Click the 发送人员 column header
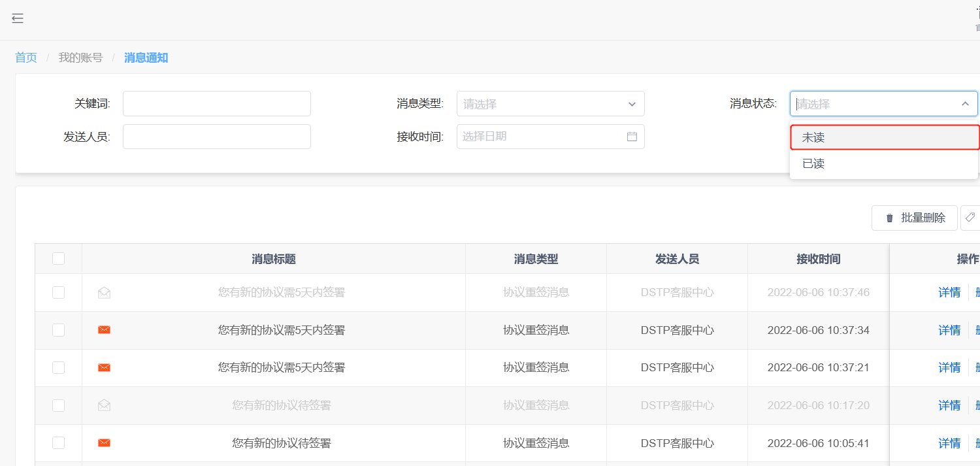 678,259
